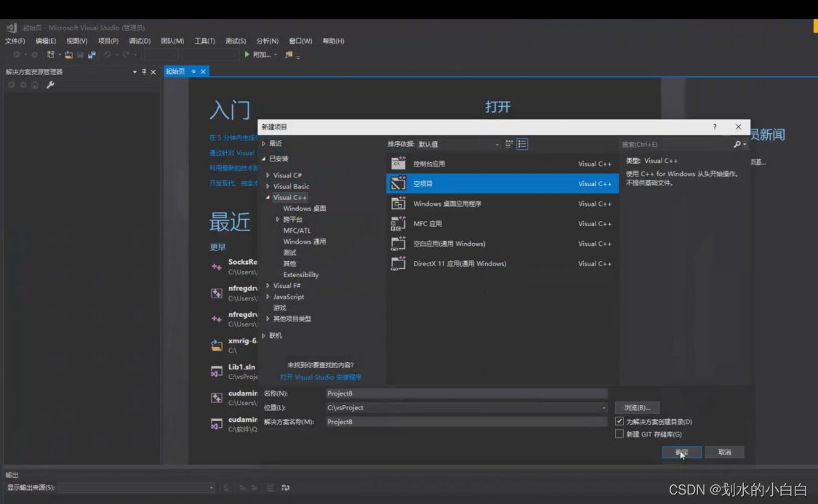
Task: Click the 浏览(B)... button
Action: click(637, 407)
